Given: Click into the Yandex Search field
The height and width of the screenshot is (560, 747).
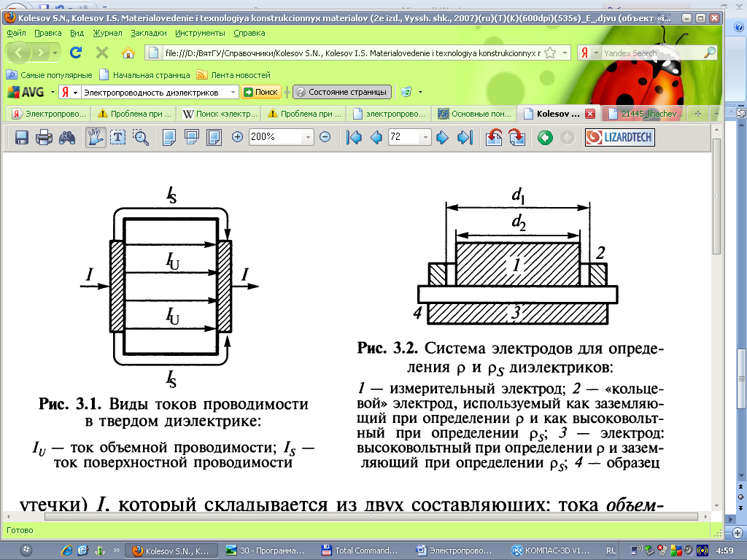Looking at the screenshot, I should pyautogui.click(x=651, y=52).
